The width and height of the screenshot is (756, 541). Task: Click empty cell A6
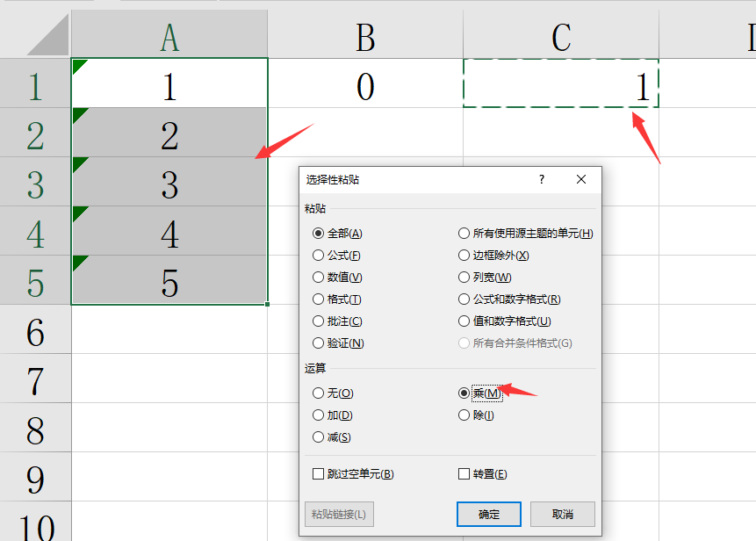click(169, 329)
